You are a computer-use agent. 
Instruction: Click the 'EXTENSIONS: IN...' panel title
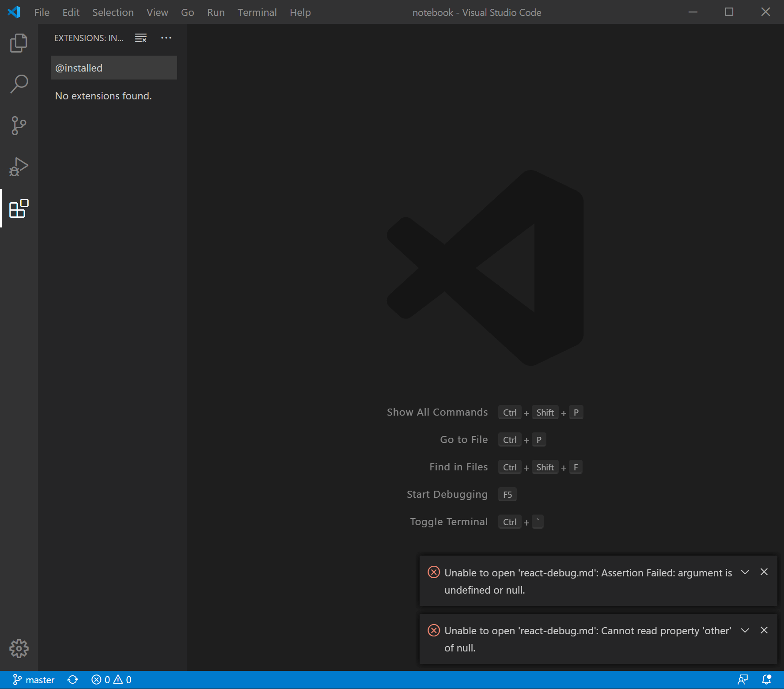click(89, 38)
